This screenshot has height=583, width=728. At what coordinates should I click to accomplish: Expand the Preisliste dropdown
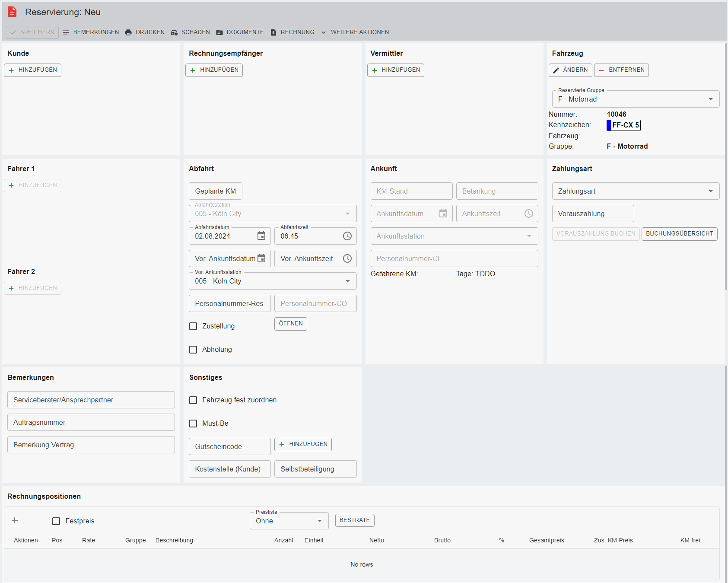pyautogui.click(x=320, y=521)
